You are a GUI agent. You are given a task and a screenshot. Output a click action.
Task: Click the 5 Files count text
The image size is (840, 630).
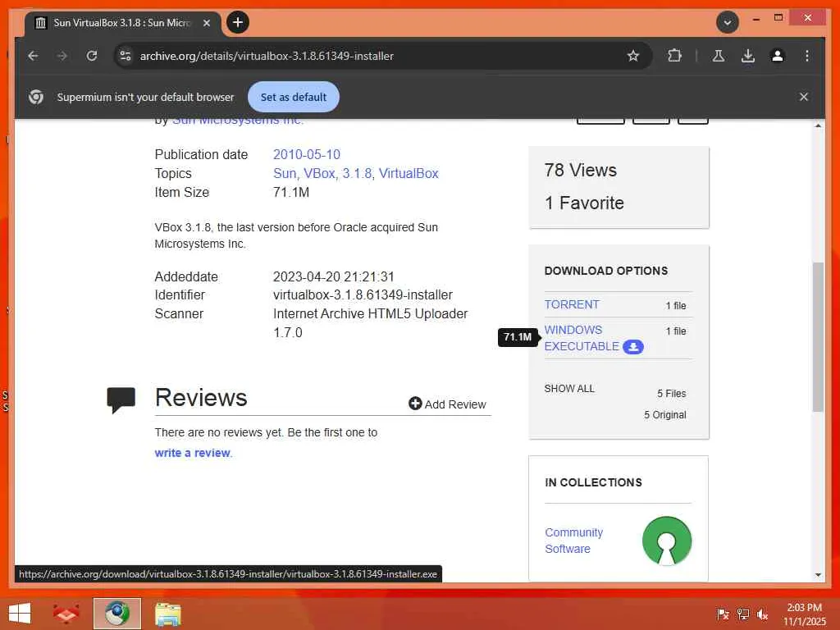coord(672,393)
